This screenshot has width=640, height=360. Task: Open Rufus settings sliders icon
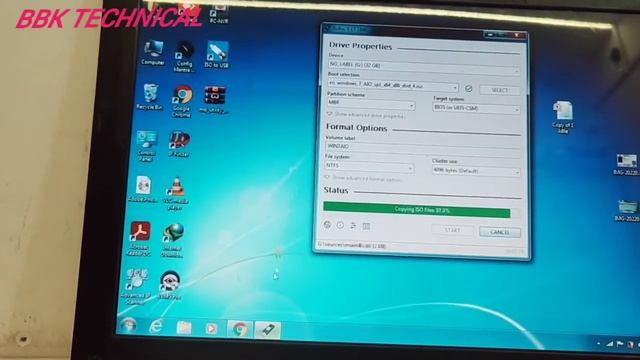tap(353, 225)
